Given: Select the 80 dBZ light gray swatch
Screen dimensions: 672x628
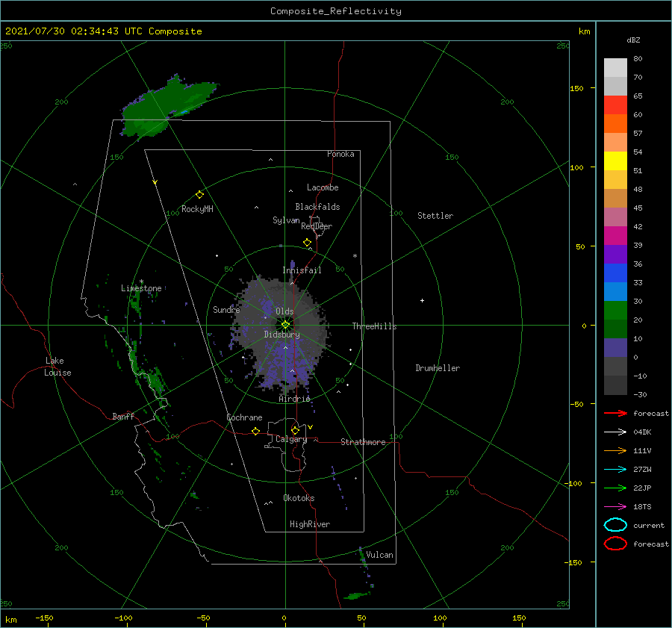Looking at the screenshot, I should (615, 67).
